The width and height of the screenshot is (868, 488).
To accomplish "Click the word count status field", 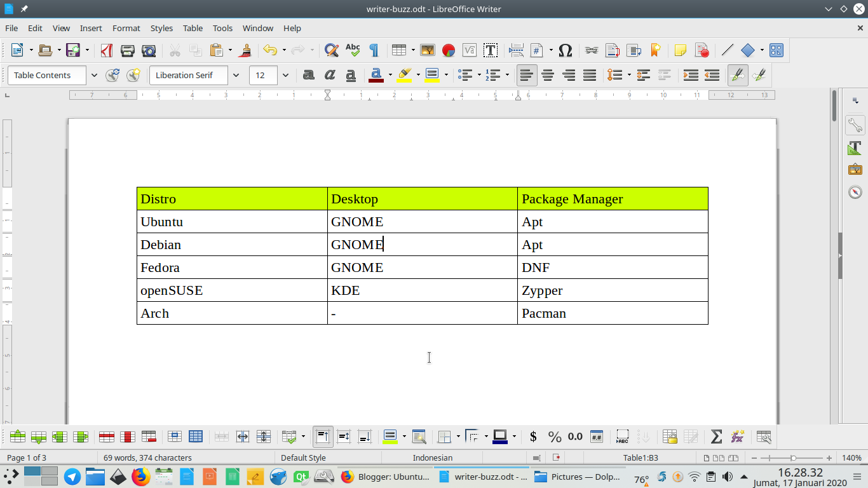I will pyautogui.click(x=147, y=457).
